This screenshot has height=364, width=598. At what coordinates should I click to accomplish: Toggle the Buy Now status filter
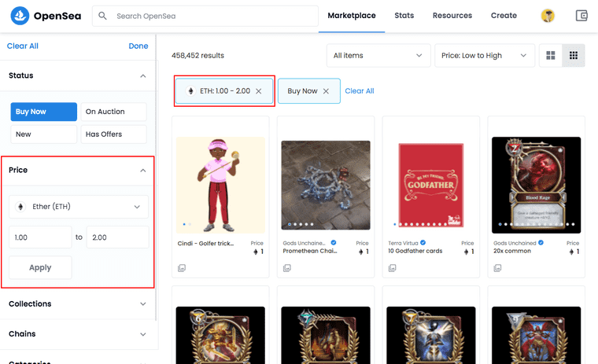pos(44,112)
